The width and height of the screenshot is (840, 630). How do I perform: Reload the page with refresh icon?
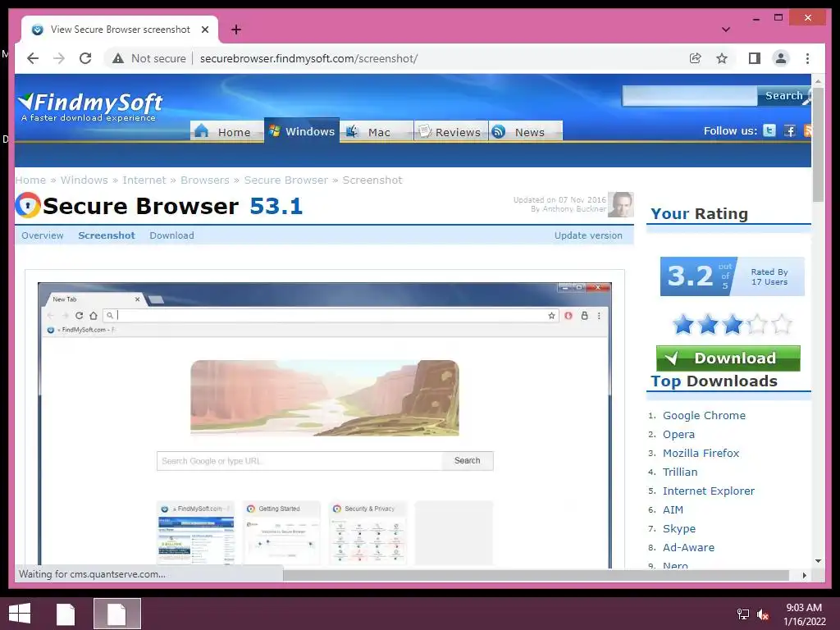[85, 58]
